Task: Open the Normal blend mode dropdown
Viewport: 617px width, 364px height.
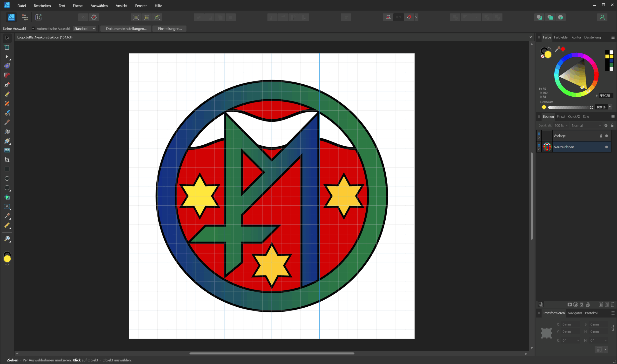Action: (586, 125)
